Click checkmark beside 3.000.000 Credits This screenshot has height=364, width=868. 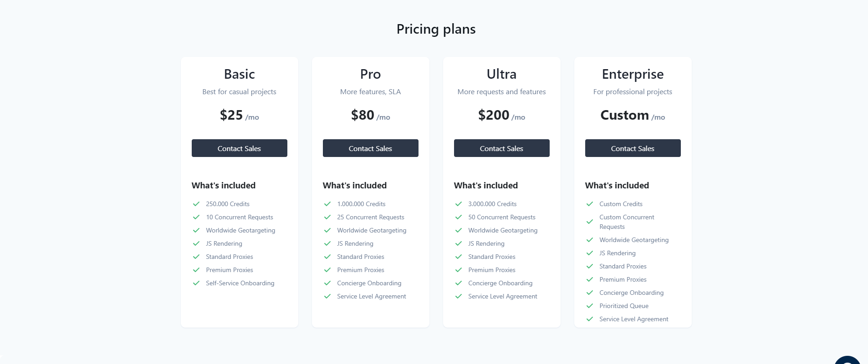459,204
